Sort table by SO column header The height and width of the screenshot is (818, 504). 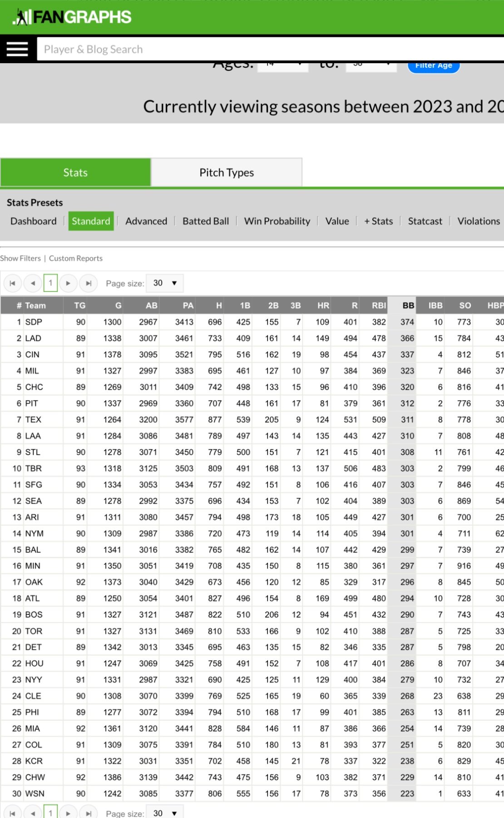[x=464, y=305]
